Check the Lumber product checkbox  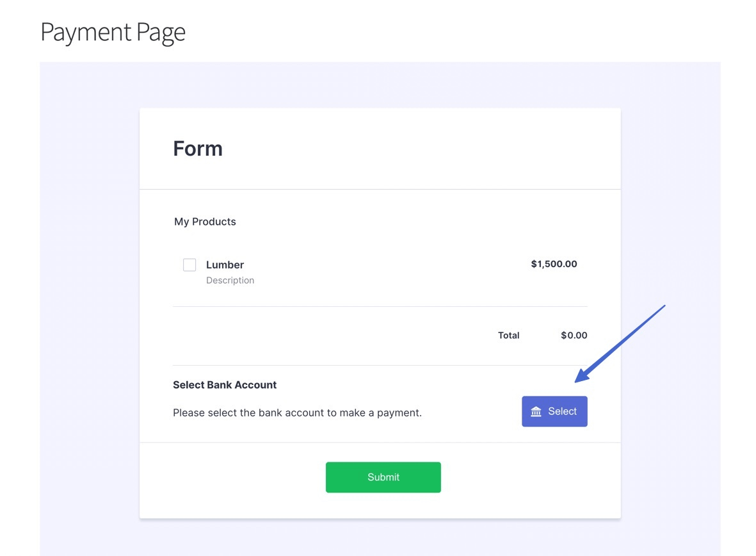coord(189,265)
